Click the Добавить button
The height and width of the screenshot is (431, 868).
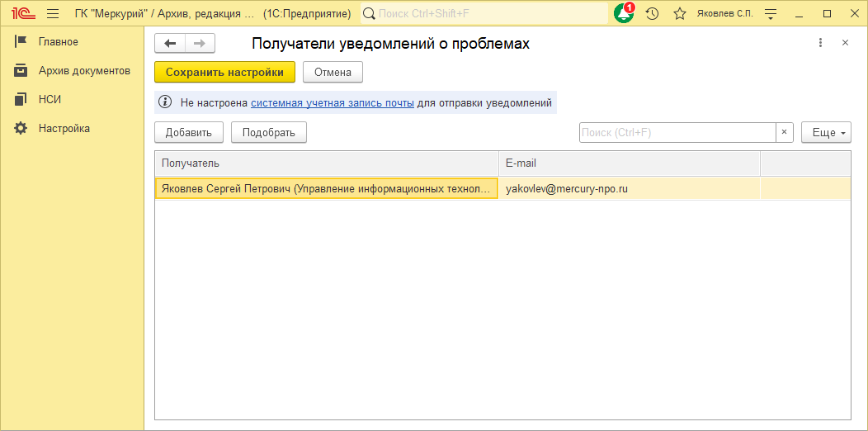coord(188,132)
